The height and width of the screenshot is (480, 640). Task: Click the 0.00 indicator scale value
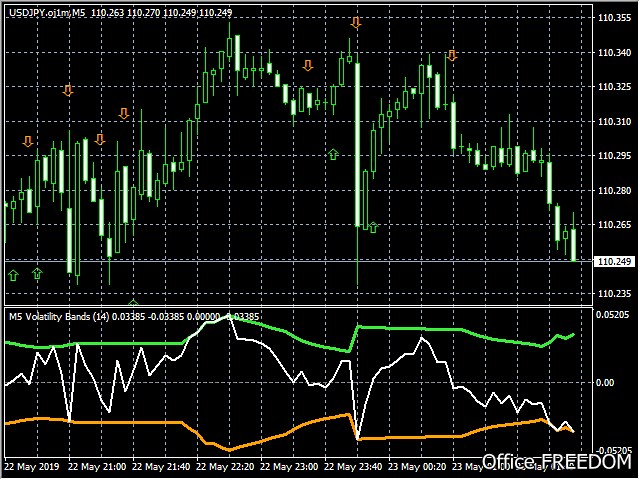pos(605,382)
